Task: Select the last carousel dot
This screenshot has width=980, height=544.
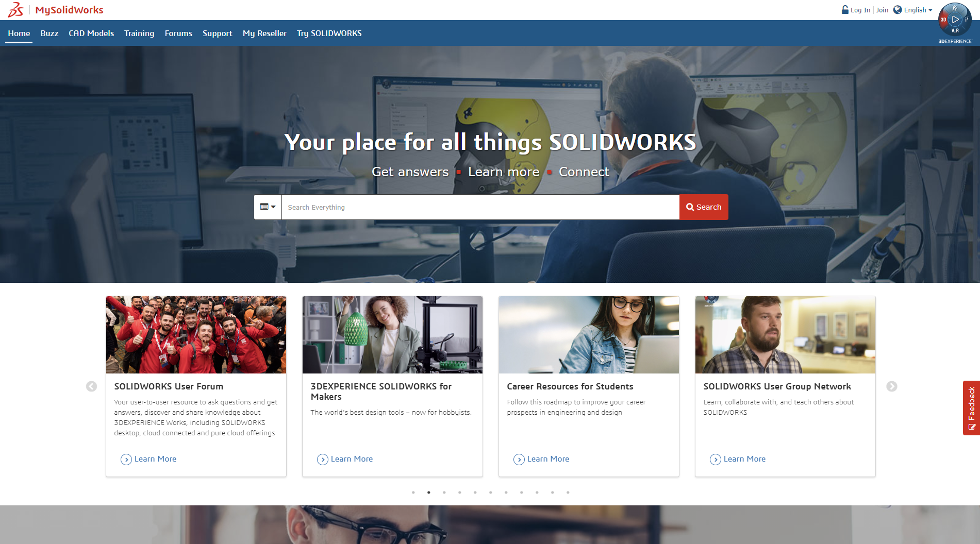Action: 568,492
